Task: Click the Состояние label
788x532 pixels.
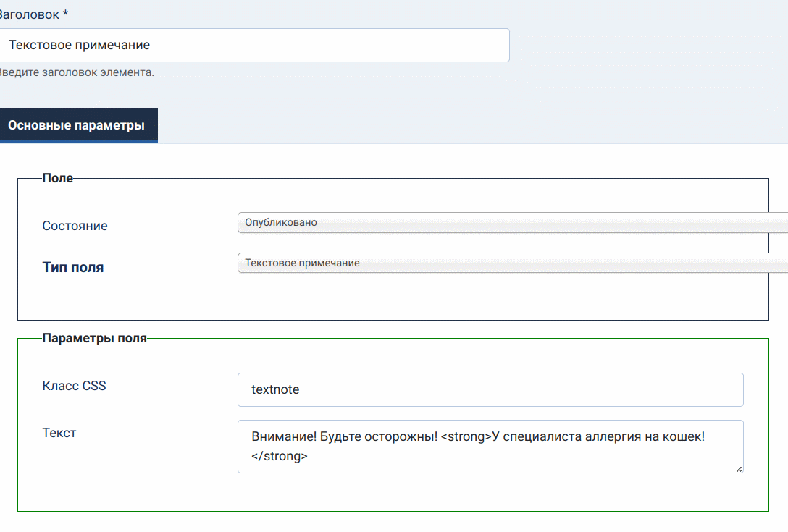Action: coord(75,226)
